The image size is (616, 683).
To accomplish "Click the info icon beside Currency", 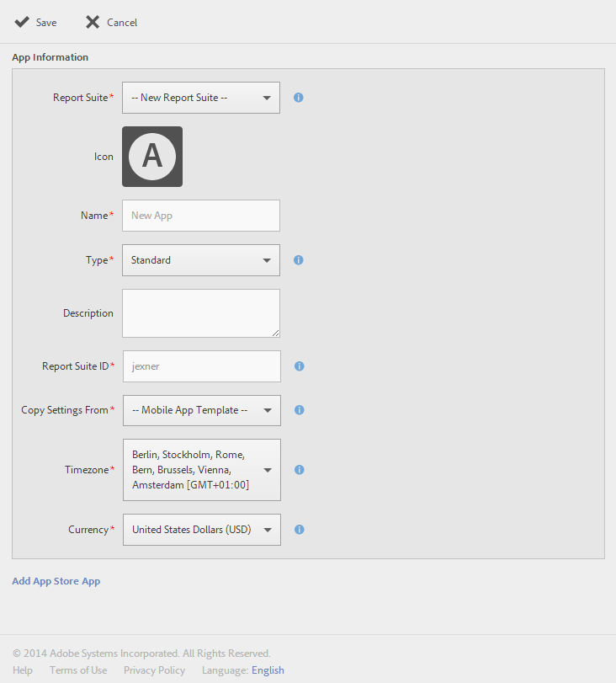I will coord(299,530).
